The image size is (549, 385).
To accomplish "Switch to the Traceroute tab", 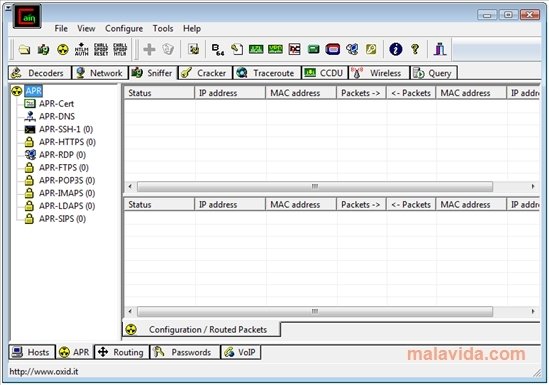I will click(267, 73).
